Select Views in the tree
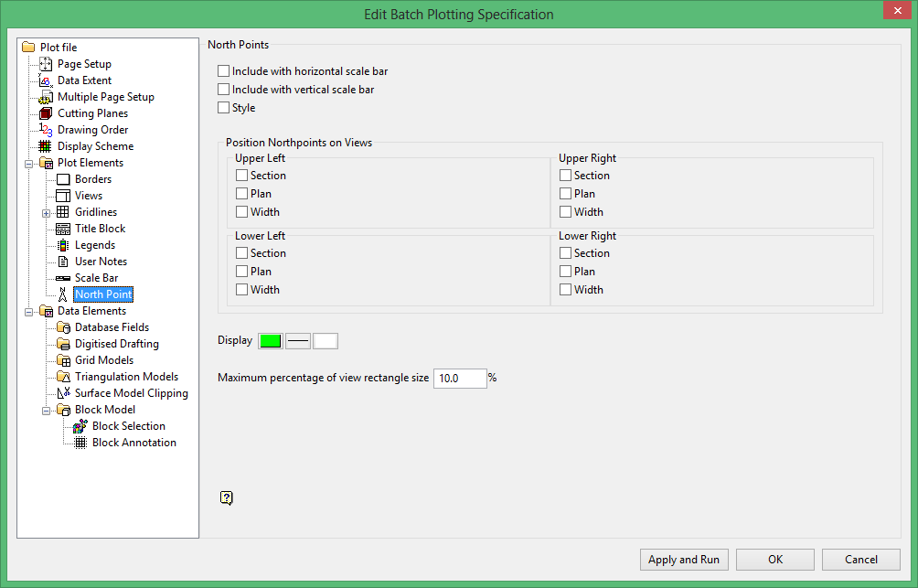This screenshot has height=588, width=918. 89,196
